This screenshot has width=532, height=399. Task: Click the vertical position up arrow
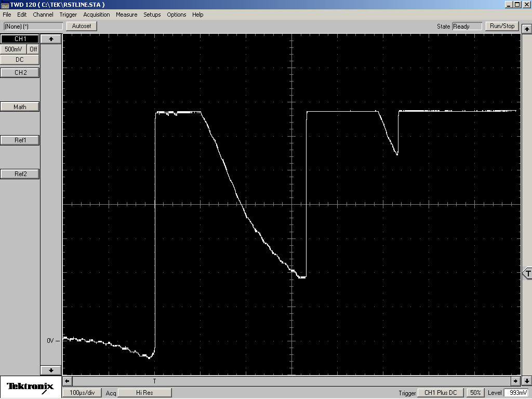click(x=51, y=39)
